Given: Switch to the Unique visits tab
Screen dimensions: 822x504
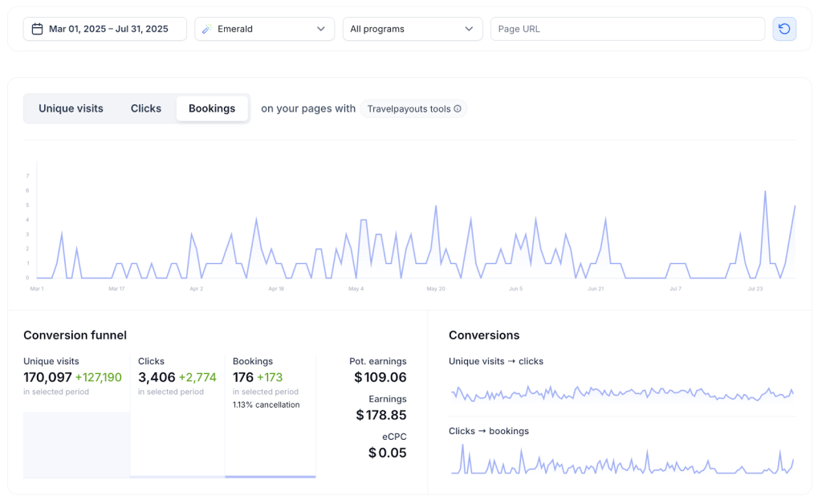Looking at the screenshot, I should (71, 108).
